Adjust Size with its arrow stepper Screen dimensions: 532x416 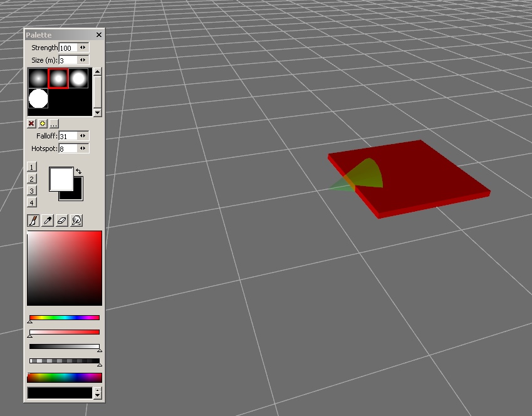83,60
